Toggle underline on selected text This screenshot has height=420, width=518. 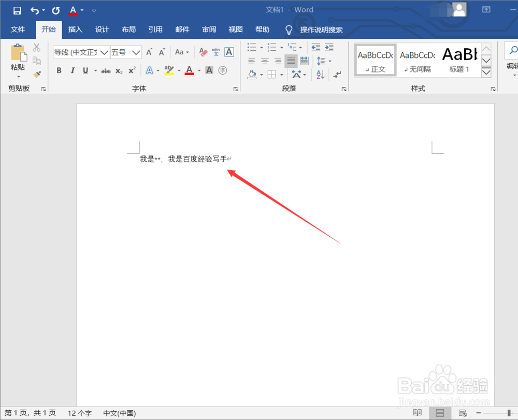(85, 70)
